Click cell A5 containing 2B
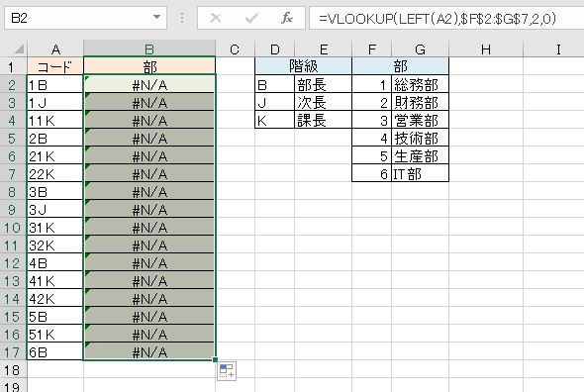This screenshot has height=392, width=584. pyautogui.click(x=55, y=139)
